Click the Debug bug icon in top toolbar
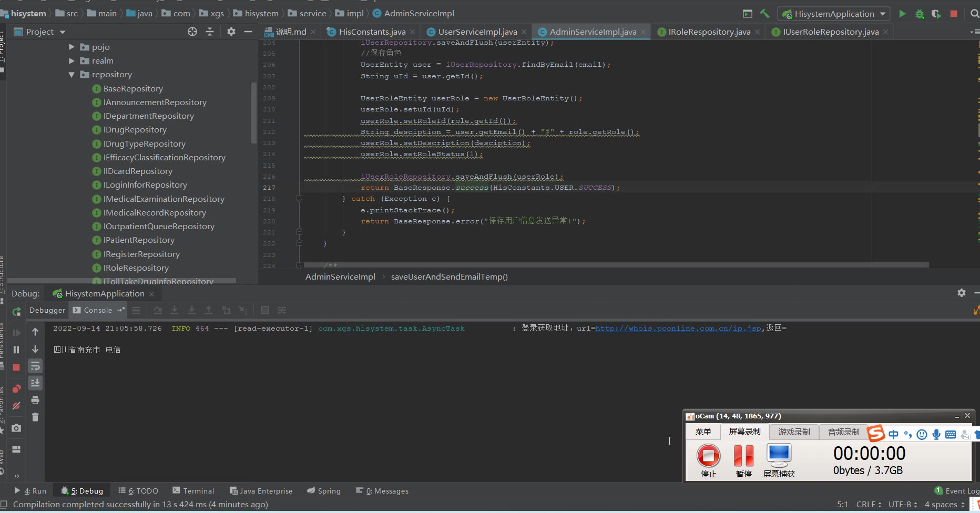The image size is (980, 513). point(920,14)
